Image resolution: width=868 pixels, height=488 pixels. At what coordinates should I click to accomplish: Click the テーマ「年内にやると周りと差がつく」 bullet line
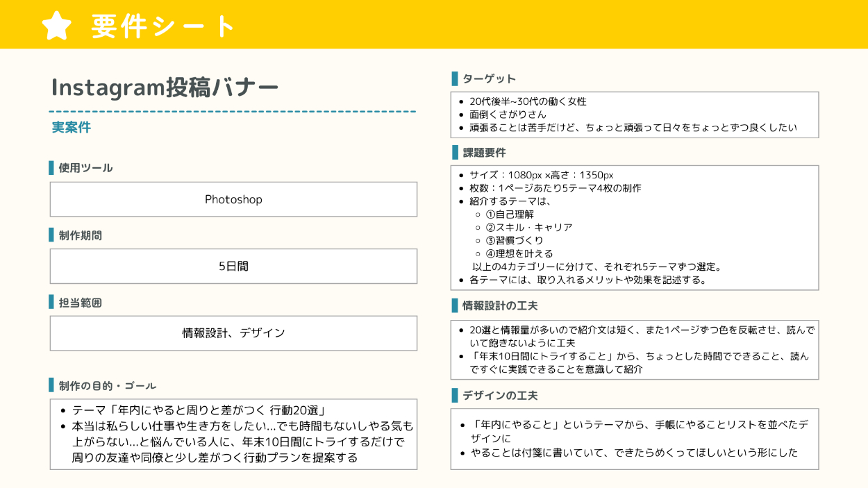coord(199,410)
